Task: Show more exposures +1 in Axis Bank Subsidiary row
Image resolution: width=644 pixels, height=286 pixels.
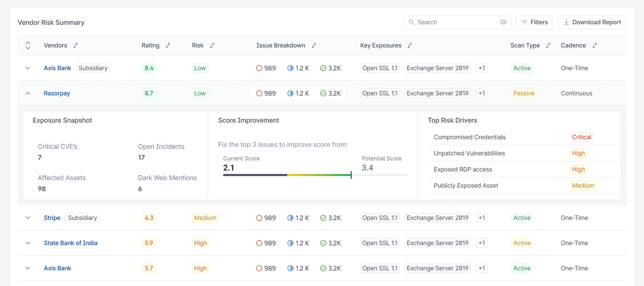Action: (x=481, y=68)
